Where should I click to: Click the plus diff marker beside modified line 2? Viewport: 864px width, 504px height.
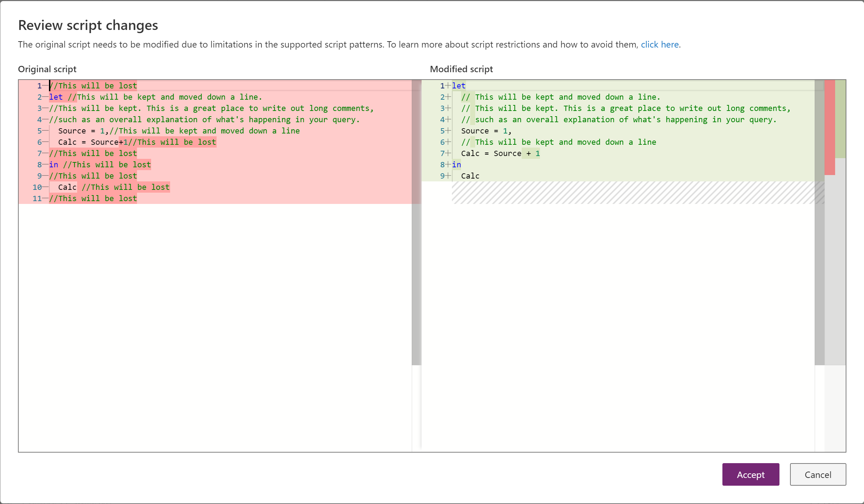click(449, 97)
